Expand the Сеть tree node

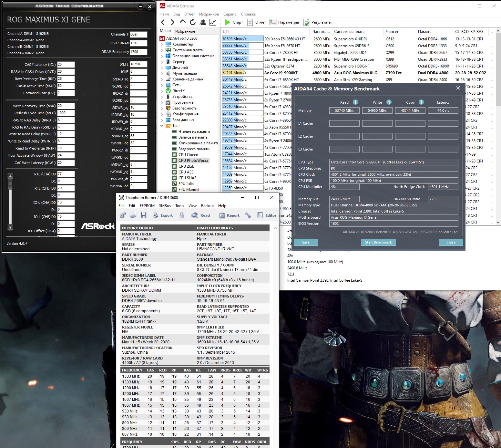click(x=162, y=85)
